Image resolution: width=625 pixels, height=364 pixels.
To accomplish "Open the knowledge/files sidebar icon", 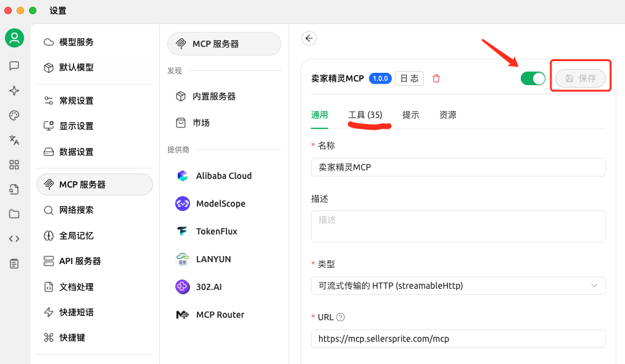I will point(14,214).
